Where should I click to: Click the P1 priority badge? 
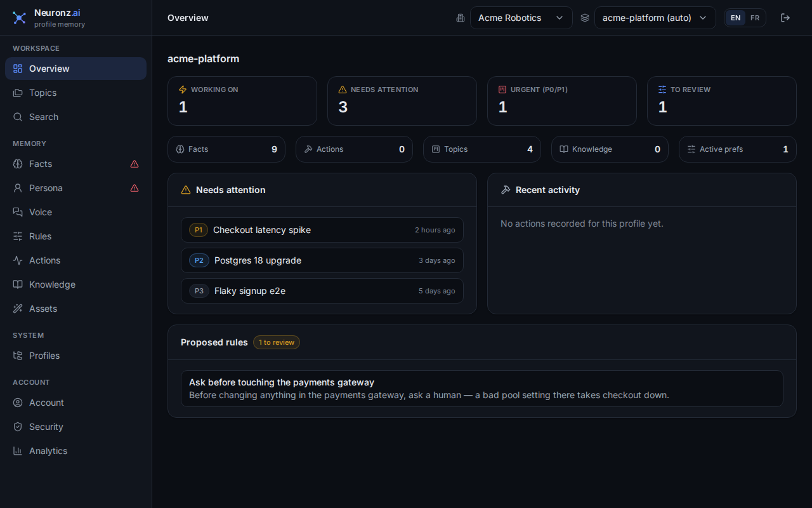(199, 230)
